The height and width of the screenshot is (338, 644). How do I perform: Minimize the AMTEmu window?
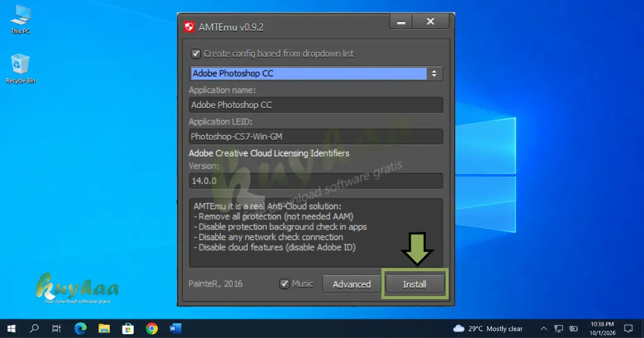click(x=401, y=21)
